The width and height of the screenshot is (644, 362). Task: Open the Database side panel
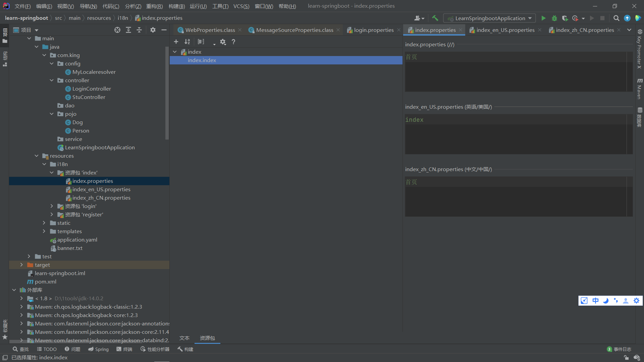point(640,117)
